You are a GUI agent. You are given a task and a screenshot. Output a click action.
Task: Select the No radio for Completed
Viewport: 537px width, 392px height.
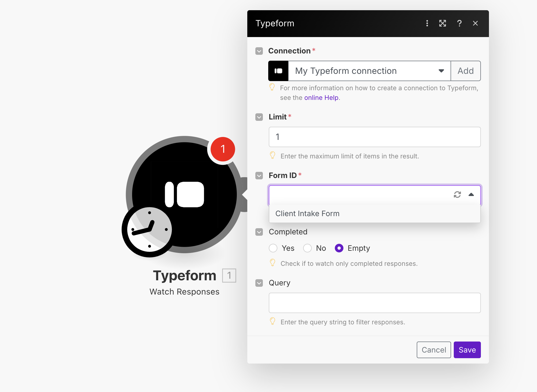pyautogui.click(x=307, y=248)
